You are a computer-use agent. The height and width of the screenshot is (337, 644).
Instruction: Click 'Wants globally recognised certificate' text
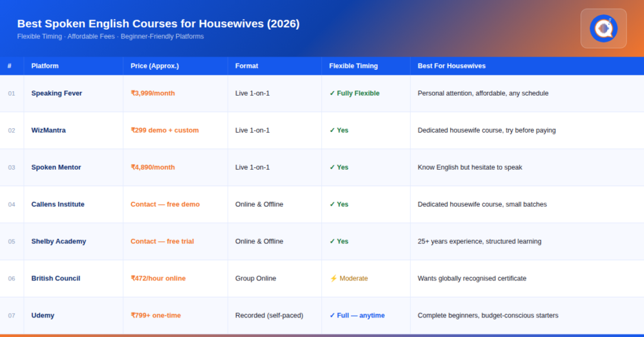pos(472,279)
